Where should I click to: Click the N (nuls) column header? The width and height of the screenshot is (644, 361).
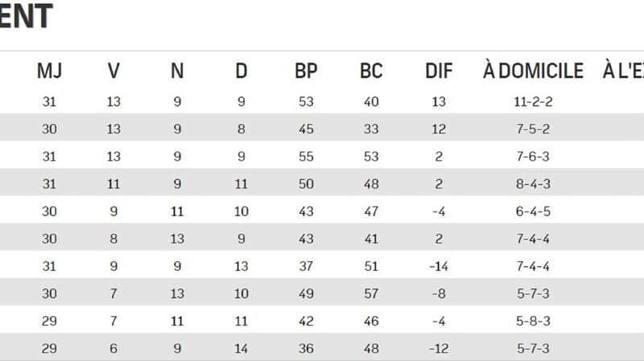point(177,71)
